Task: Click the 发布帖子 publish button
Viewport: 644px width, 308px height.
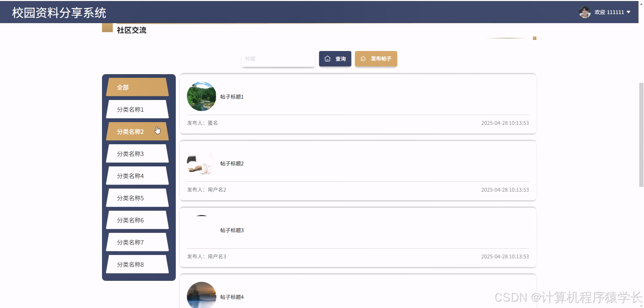Action: (x=376, y=59)
